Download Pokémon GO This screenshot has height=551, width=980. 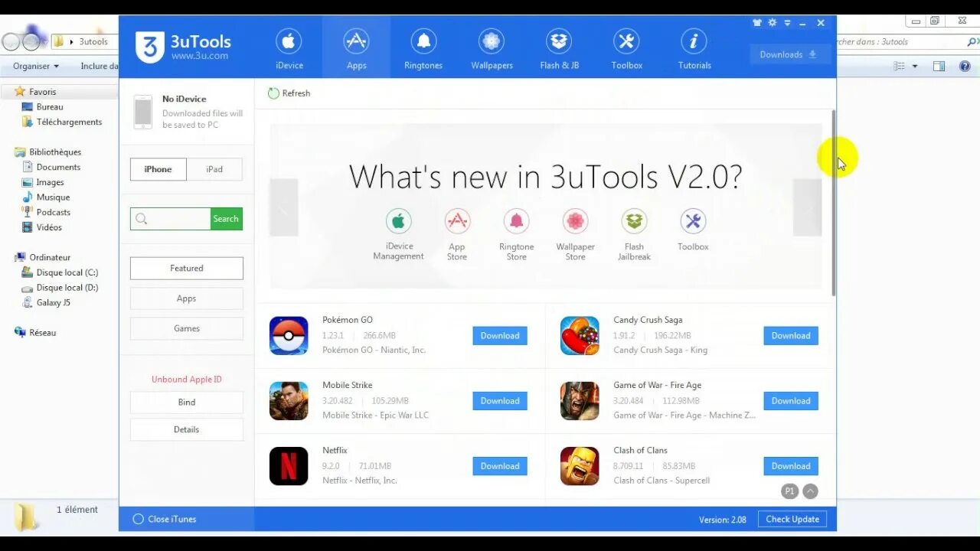[x=500, y=336]
